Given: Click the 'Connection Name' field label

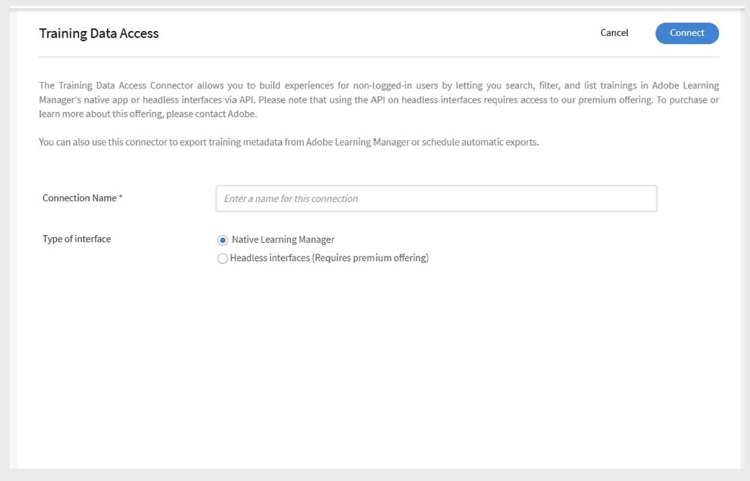Looking at the screenshot, I should click(x=79, y=198).
